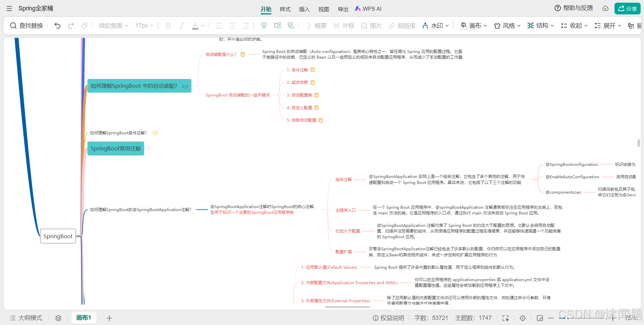
Task: Open 帮助与反馈 help
Action: (x=574, y=8)
